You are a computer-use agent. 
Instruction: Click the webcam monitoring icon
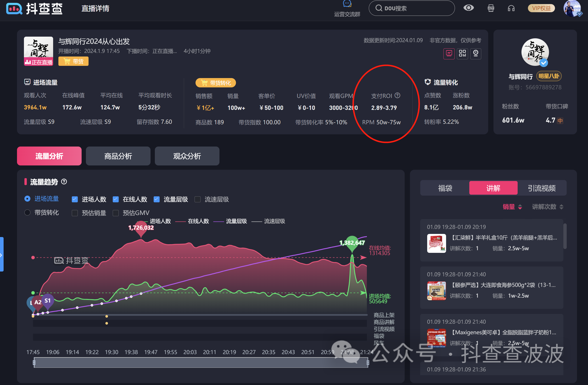tap(476, 54)
